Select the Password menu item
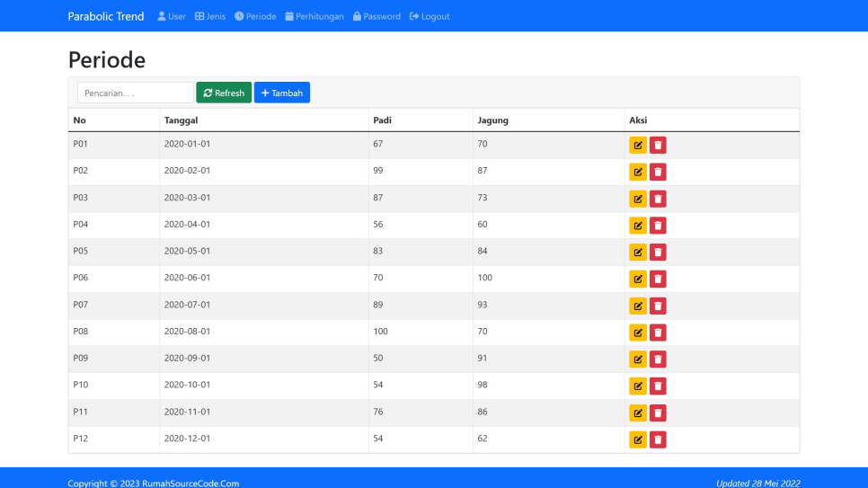This screenshot has height=488, width=868. [x=377, y=16]
